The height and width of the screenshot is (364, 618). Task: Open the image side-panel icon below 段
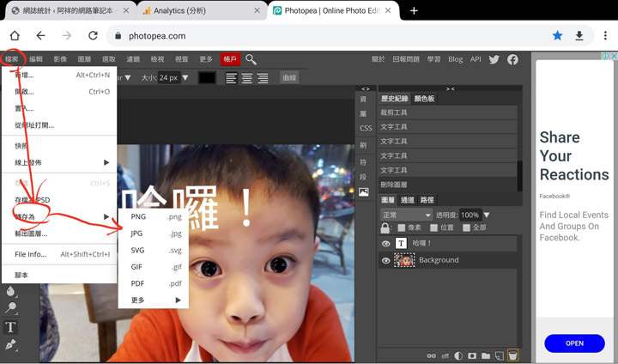pyautogui.click(x=363, y=192)
